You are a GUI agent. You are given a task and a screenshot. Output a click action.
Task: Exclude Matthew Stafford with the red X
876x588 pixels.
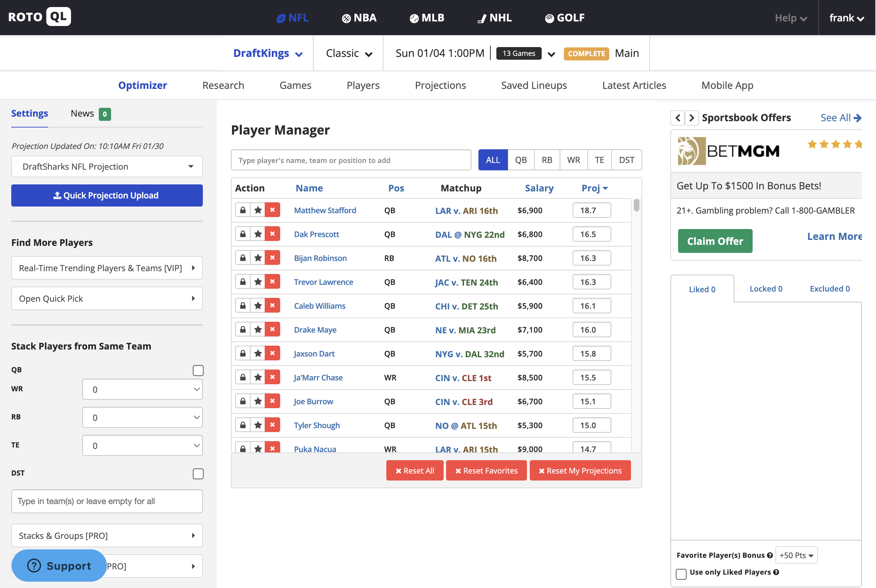click(272, 210)
